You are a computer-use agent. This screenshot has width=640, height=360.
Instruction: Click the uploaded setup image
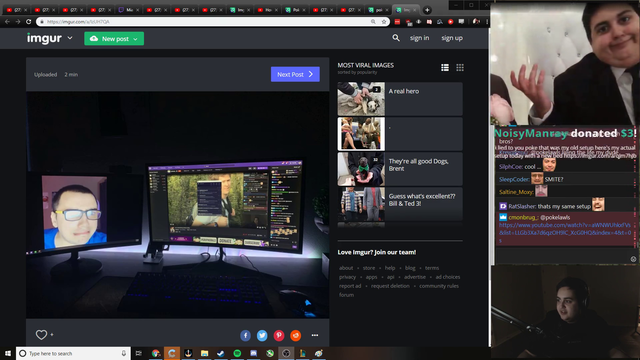coord(178,205)
